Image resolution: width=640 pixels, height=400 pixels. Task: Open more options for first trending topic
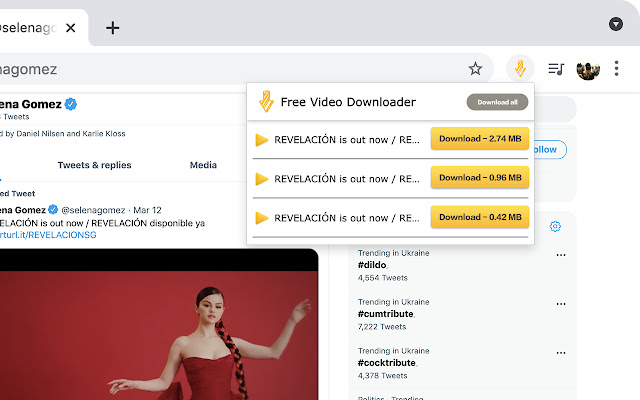point(561,255)
